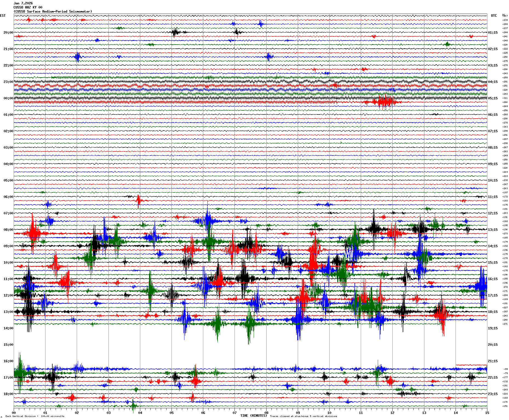This screenshot has height=420, width=509.
Task: Click the Each Vertical Division scale note
Action: 35,416
